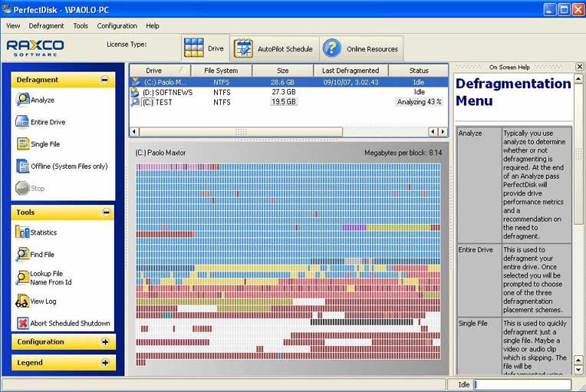The width and height of the screenshot is (586, 392).
Task: Expand the Legend panel section
Action: (105, 363)
